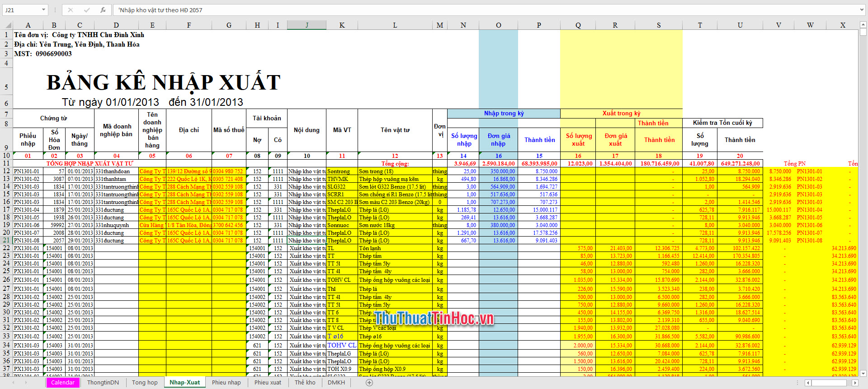
Task: Open the Insert Function fx button
Action: coord(103,10)
